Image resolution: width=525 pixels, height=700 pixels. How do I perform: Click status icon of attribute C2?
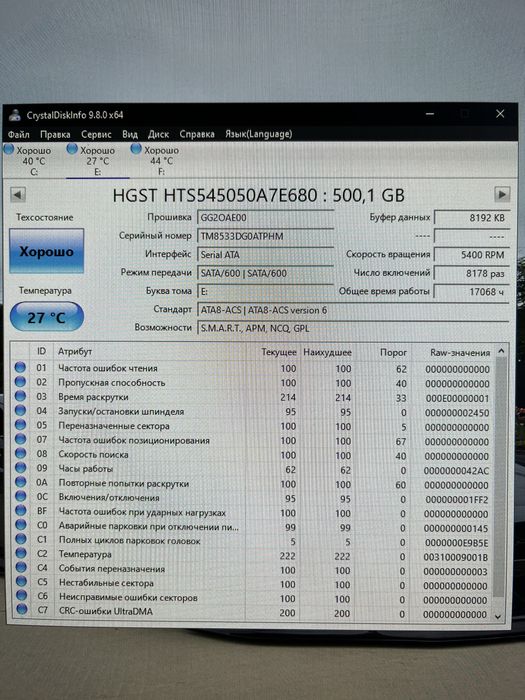(x=21, y=553)
